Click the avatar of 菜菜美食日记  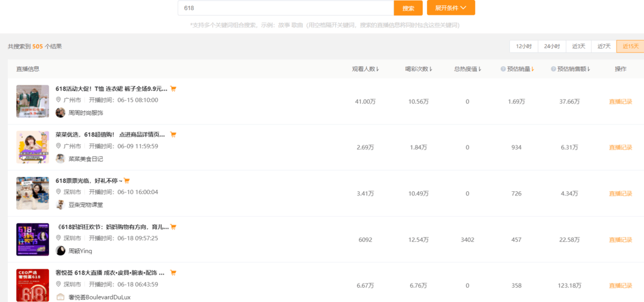(60, 158)
